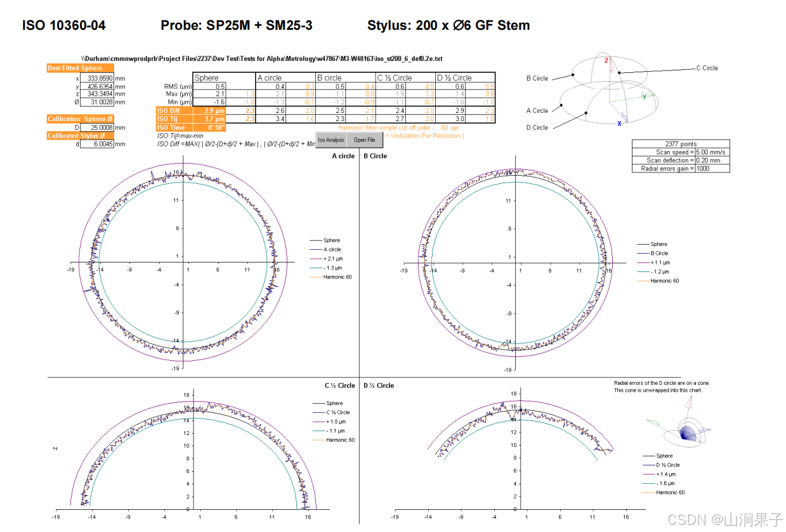
Task: Click the - 1.3 µm legend entry in A chart
Action: coord(325,268)
